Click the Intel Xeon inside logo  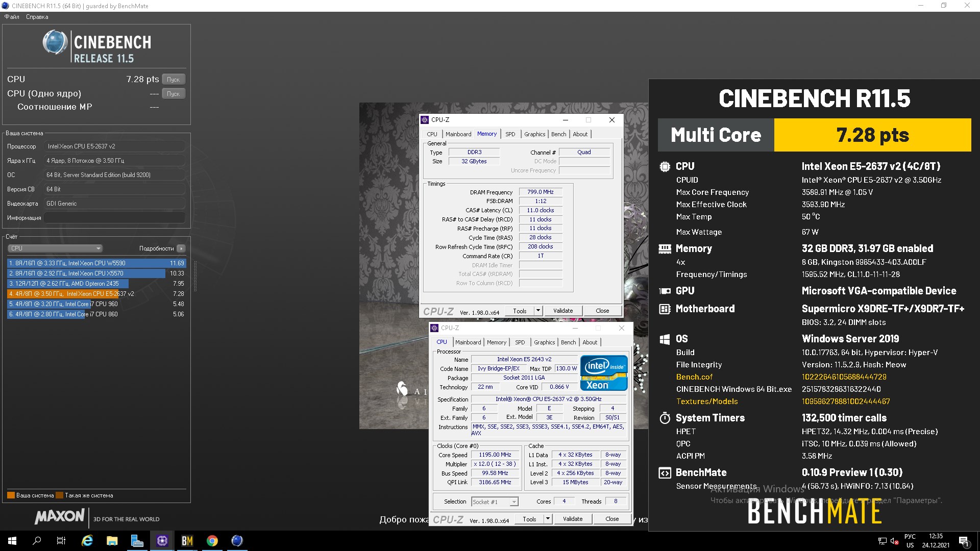(x=604, y=373)
